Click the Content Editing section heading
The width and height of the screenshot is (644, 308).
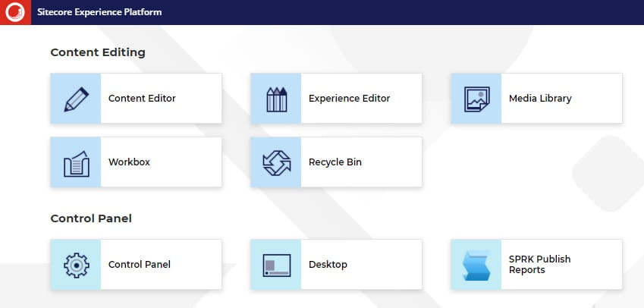pos(98,52)
